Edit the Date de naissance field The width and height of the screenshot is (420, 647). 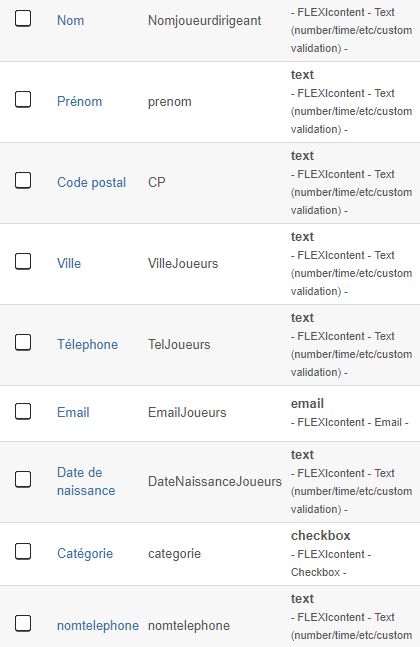click(x=86, y=481)
